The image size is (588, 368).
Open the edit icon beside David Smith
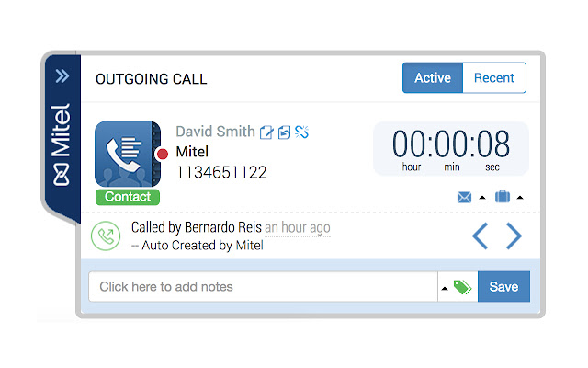266,132
